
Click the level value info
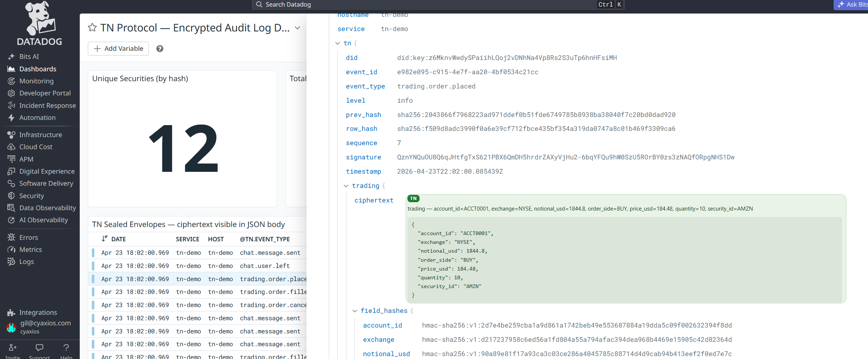coord(405,101)
